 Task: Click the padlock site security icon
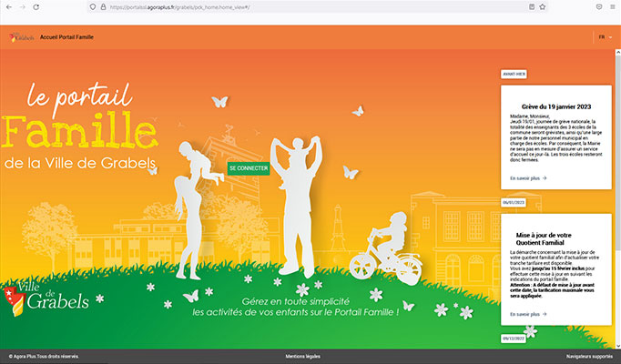103,6
